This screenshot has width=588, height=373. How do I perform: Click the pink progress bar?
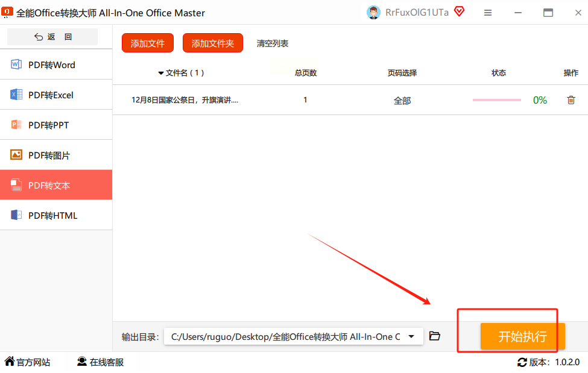click(x=497, y=100)
